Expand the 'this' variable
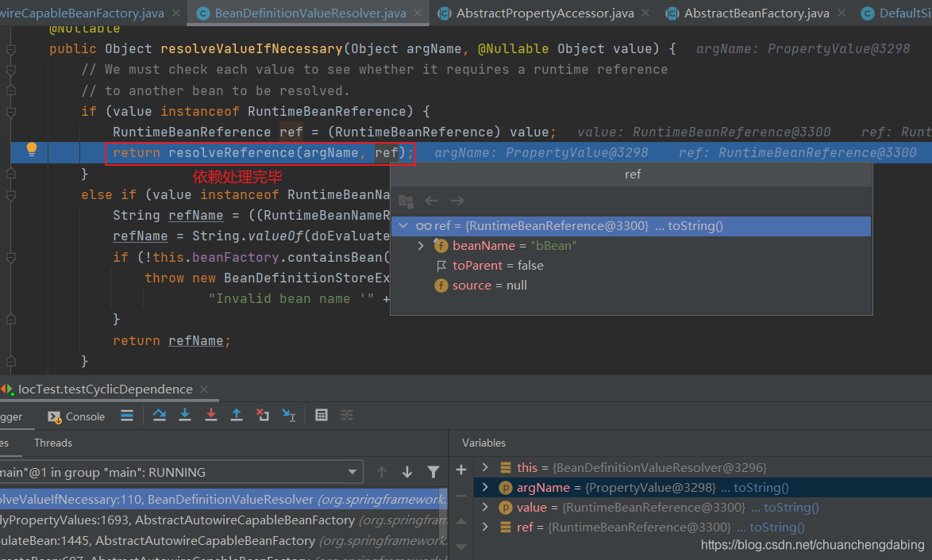 [x=485, y=467]
